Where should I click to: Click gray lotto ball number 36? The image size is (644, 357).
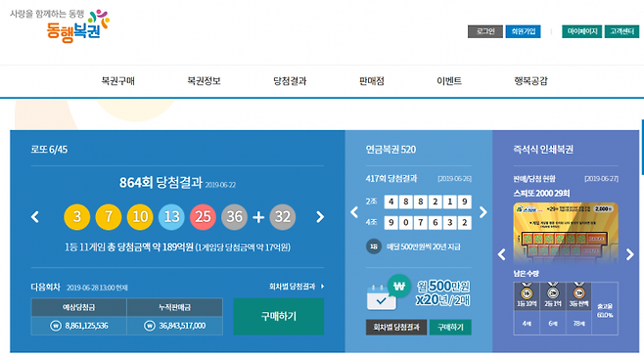(x=235, y=217)
